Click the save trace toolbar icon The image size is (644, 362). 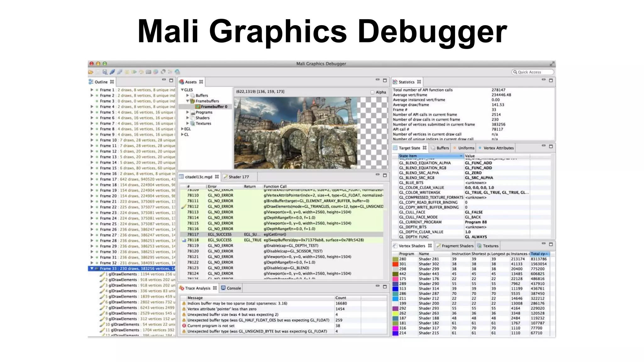(105, 72)
